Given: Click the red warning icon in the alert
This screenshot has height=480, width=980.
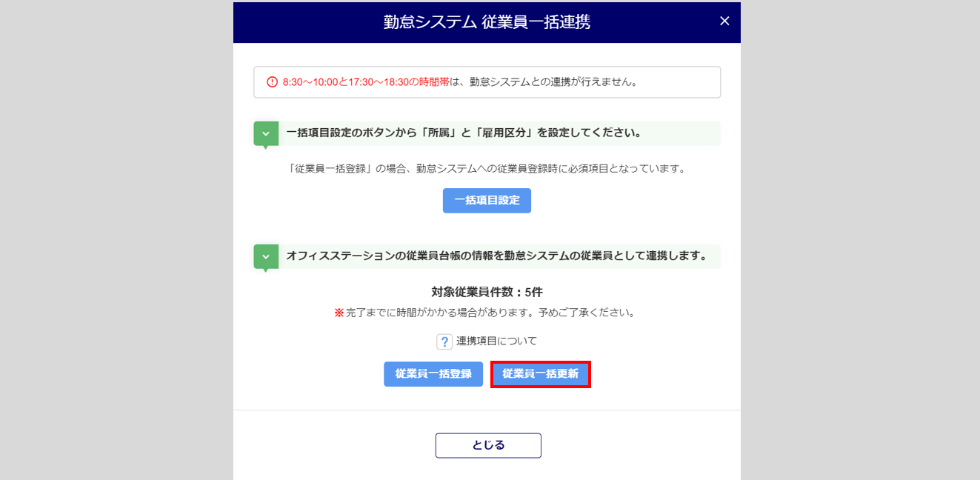Looking at the screenshot, I should point(272,82).
